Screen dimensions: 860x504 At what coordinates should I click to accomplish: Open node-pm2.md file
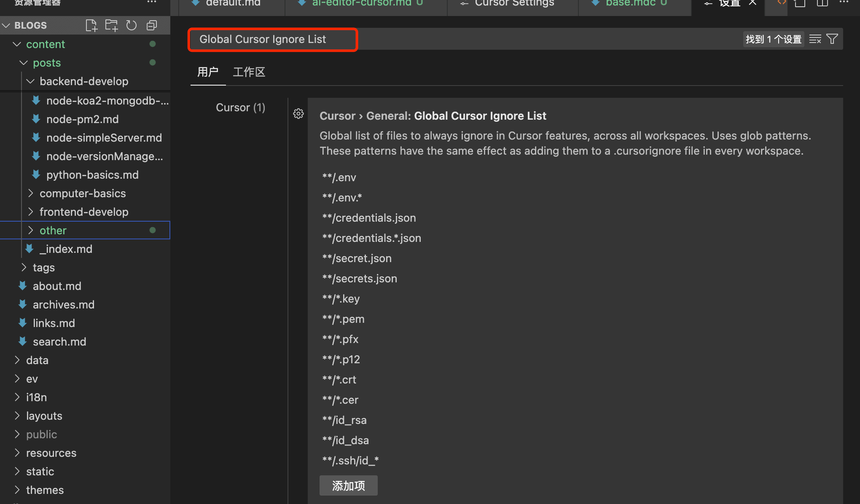[85, 119]
